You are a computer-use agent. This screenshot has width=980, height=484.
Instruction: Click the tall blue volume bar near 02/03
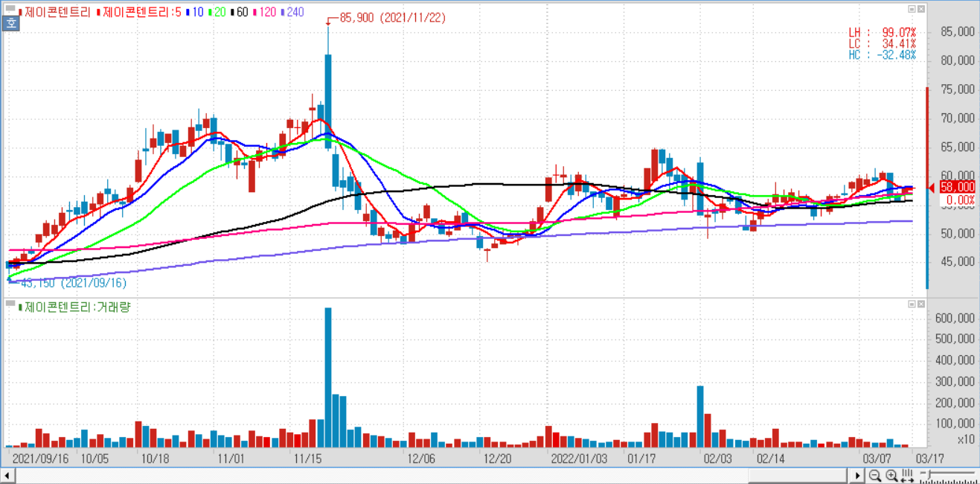click(x=700, y=416)
